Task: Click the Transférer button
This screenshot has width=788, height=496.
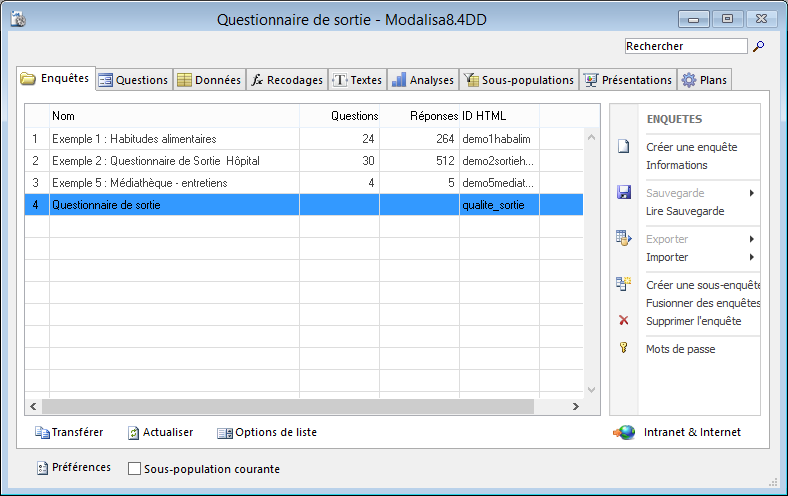Action: pyautogui.click(x=68, y=433)
